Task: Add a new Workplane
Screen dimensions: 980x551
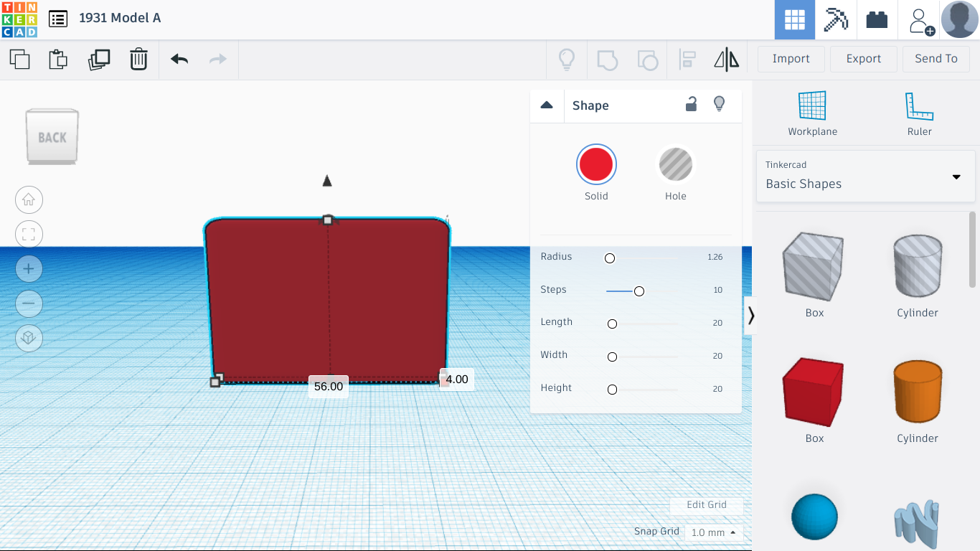Action: [812, 111]
